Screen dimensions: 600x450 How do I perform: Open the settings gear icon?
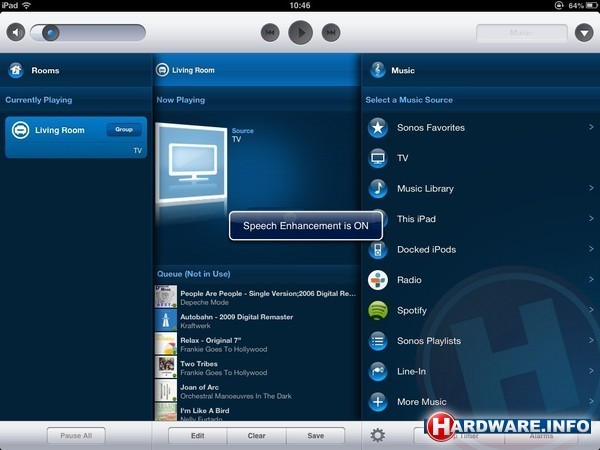point(378,435)
